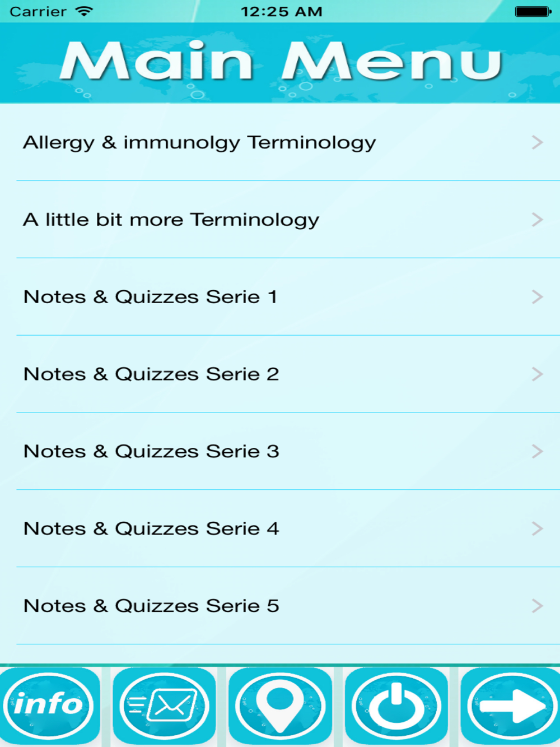Tap the Main Menu header title
The image size is (560, 747).
pyautogui.click(x=280, y=62)
